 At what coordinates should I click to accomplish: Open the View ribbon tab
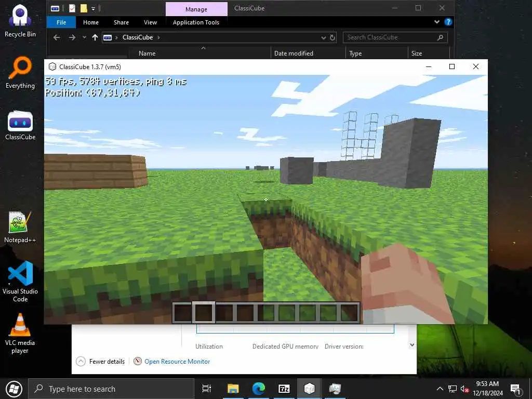tap(150, 22)
